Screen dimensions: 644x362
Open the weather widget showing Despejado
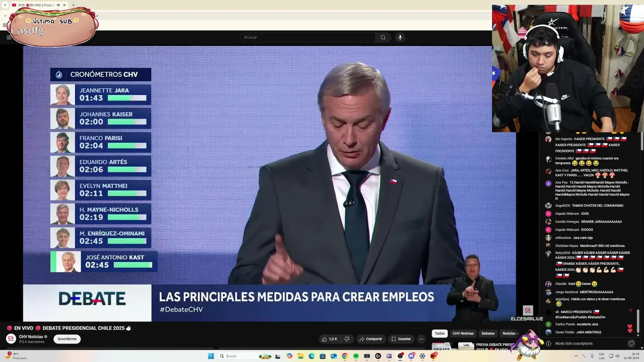(16, 356)
